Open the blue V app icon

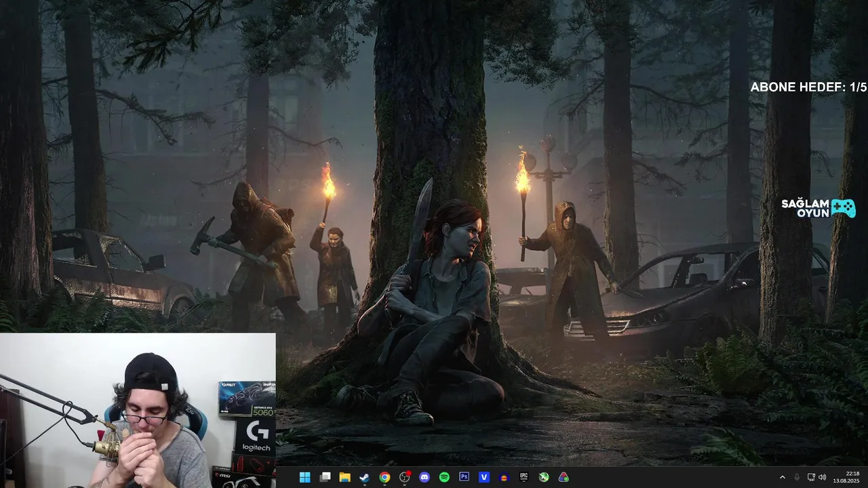pos(484,477)
